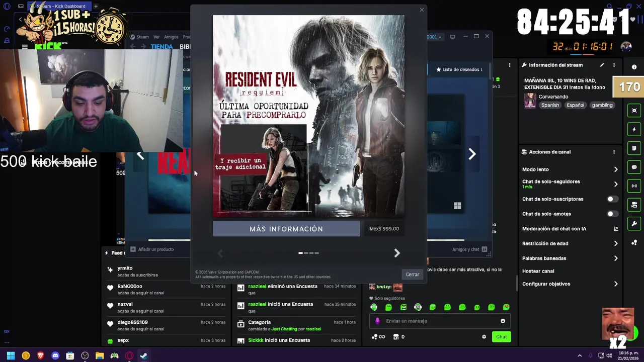Go to the next promo slide arrow

click(x=397, y=253)
